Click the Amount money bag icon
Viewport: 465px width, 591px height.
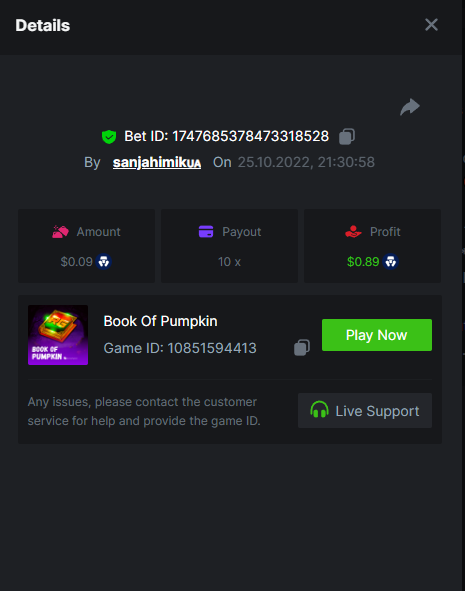(60, 232)
